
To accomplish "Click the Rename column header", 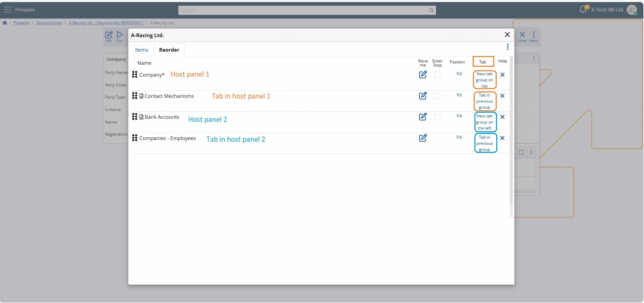I will 423,63.
